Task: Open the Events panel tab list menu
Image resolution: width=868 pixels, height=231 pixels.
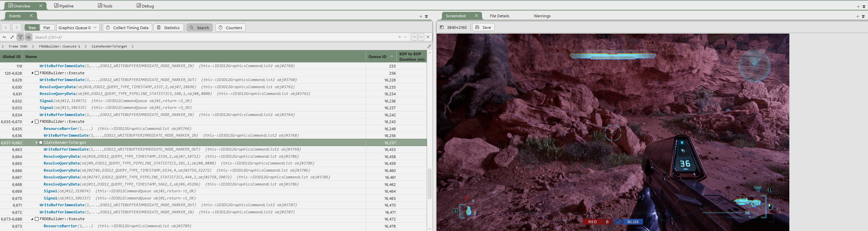Action: pyautogui.click(x=426, y=16)
